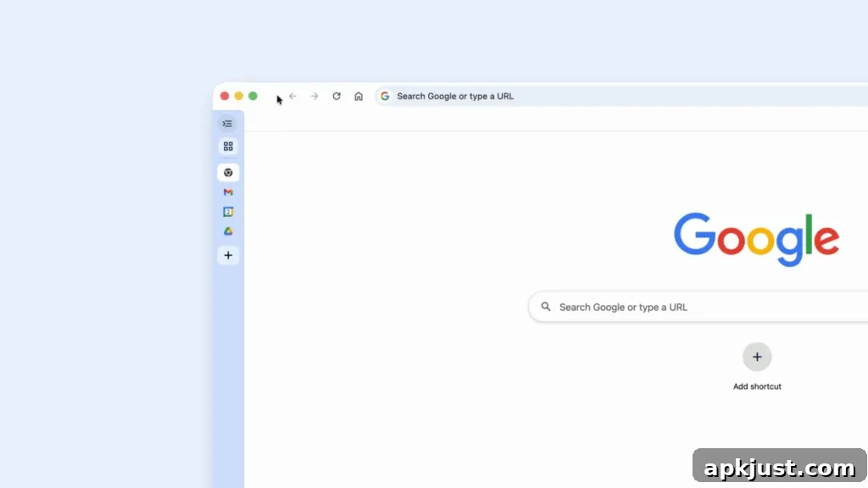Screen dimensions: 868x488
Task: Click the Add shortcut label
Action: coord(757,386)
